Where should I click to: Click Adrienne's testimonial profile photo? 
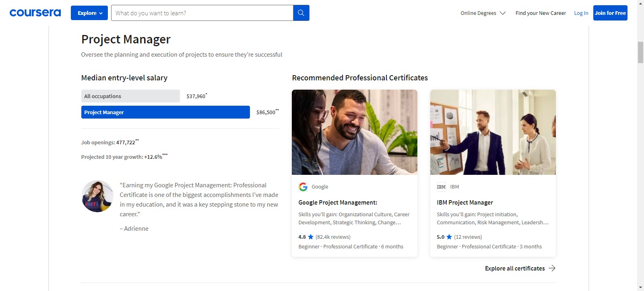point(97,196)
